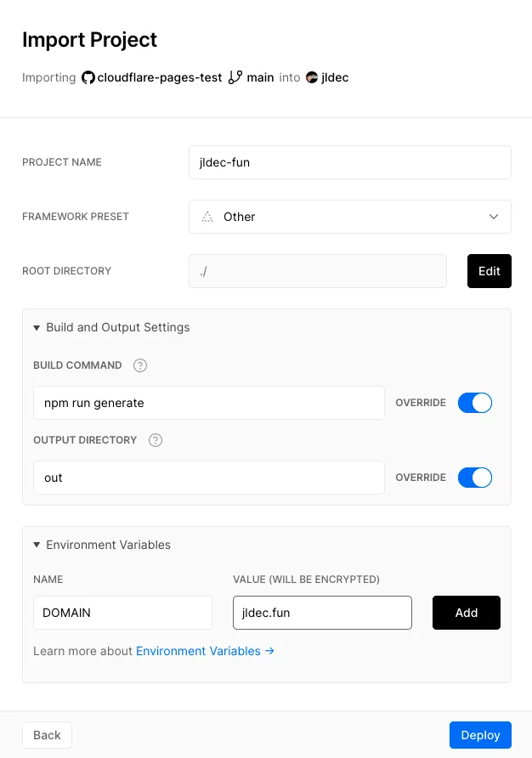Collapse the Environment Variables section
Viewport: 532px width, 758px height.
click(x=37, y=545)
